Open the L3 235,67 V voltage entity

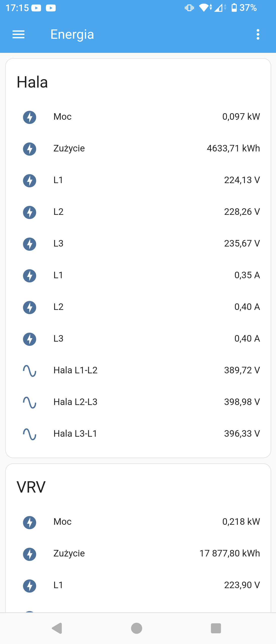(x=138, y=244)
